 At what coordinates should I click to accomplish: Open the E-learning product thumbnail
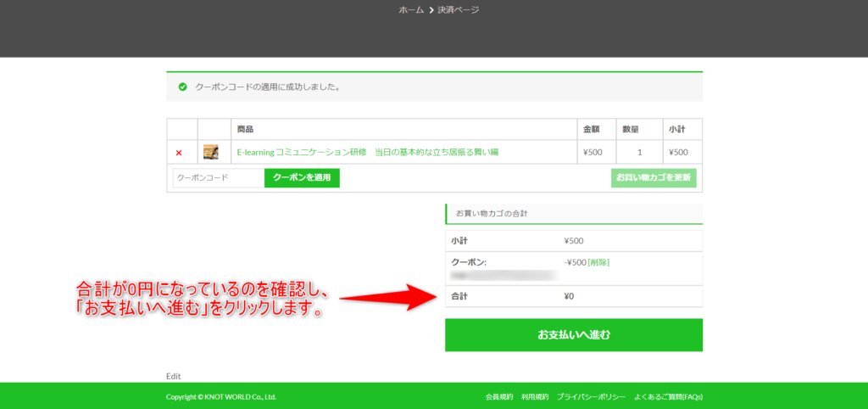(211, 152)
